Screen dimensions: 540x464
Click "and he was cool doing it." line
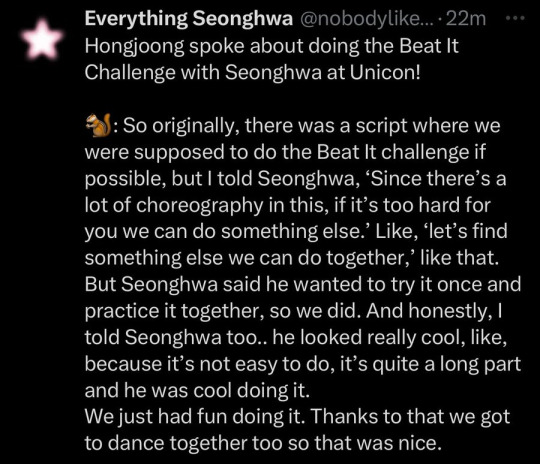click(x=197, y=391)
